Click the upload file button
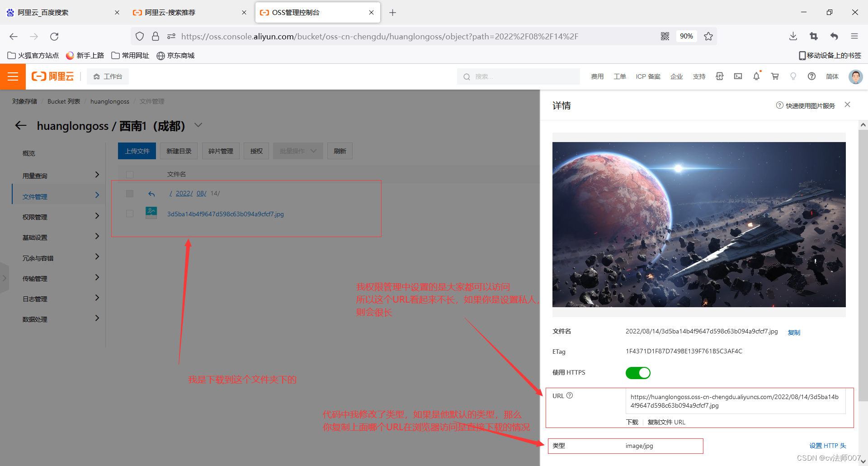Image resolution: width=868 pixels, height=466 pixels. click(137, 151)
